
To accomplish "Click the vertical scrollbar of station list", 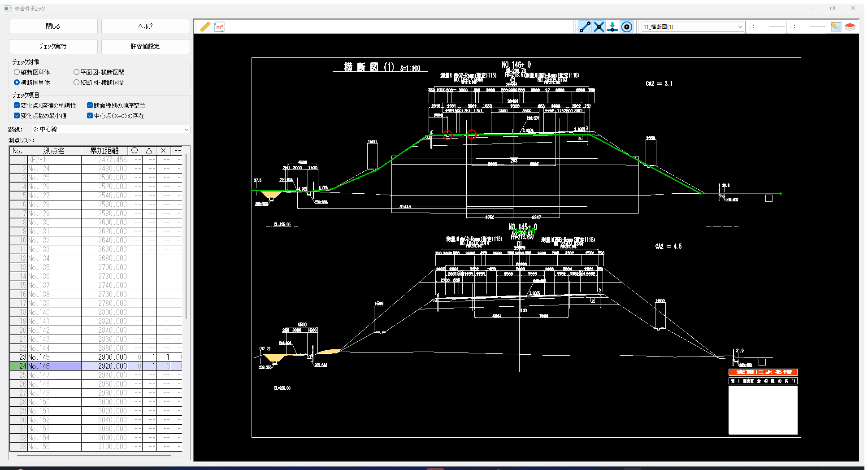I will (186, 237).
